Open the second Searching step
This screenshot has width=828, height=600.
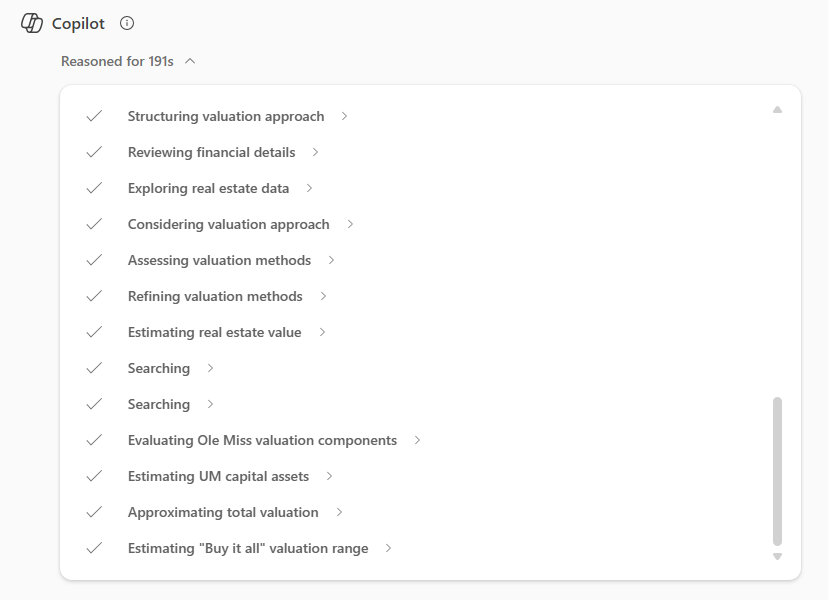tap(158, 404)
